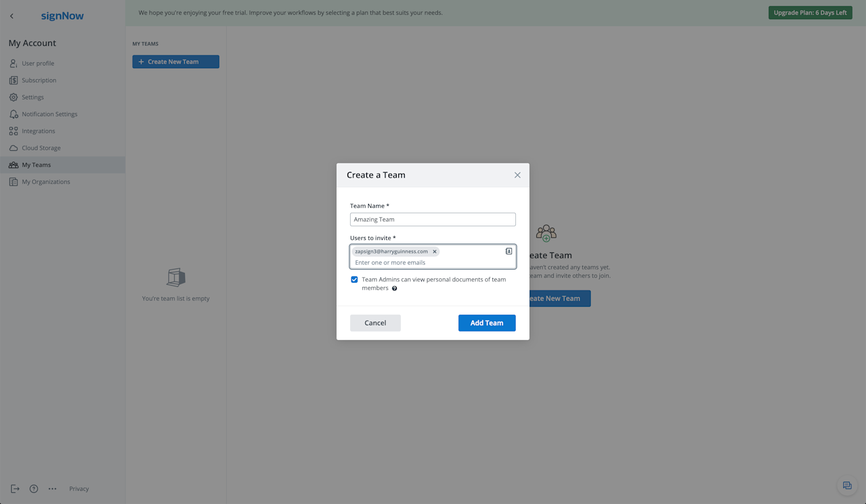Click Upgrade Plan: 6 Days Left button
The image size is (866, 504).
(810, 12)
